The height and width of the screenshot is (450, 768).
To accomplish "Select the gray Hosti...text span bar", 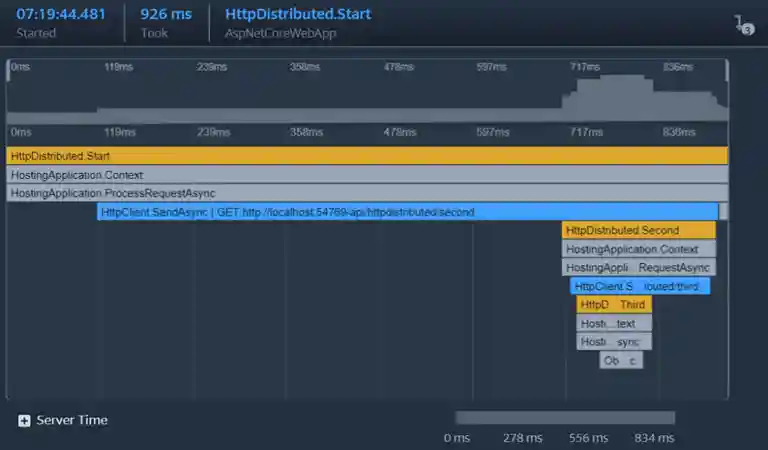I will click(x=613, y=324).
